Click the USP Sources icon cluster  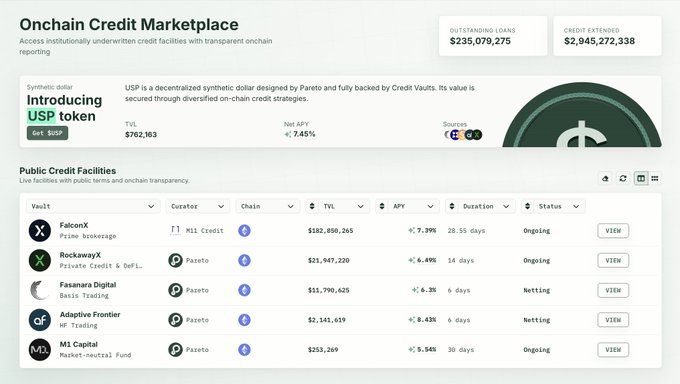[x=463, y=135]
